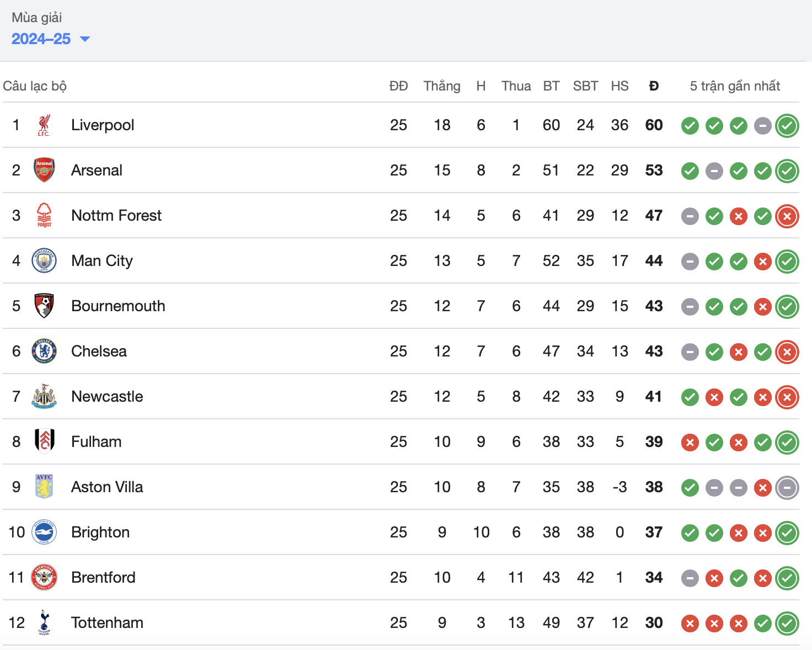
Task: Click Aston Villa's latest match draw indicator
Action: click(x=787, y=488)
